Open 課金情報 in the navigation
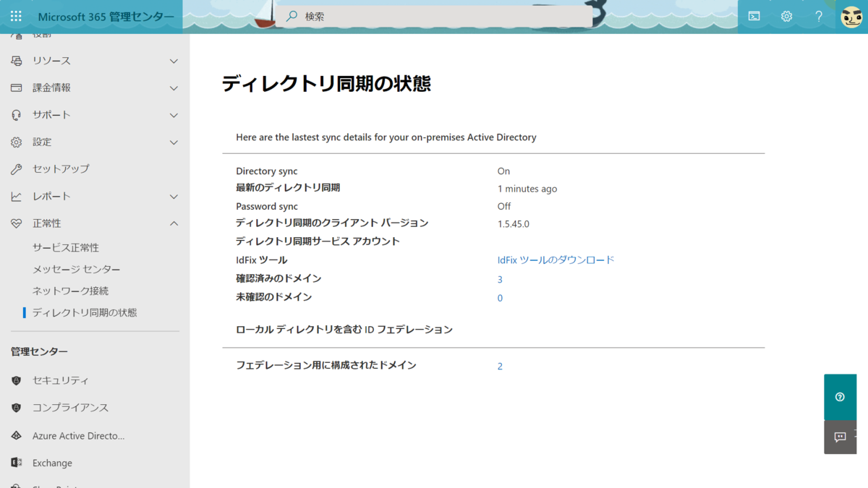 point(51,87)
